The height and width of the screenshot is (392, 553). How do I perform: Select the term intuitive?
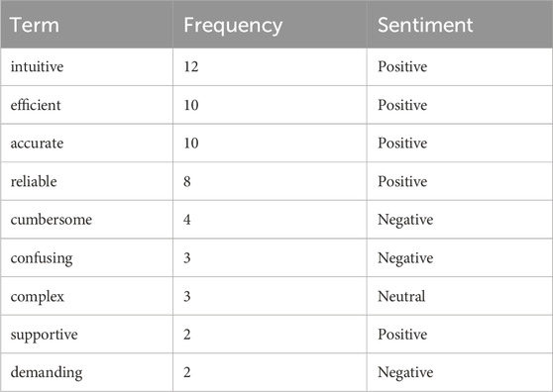(37, 66)
